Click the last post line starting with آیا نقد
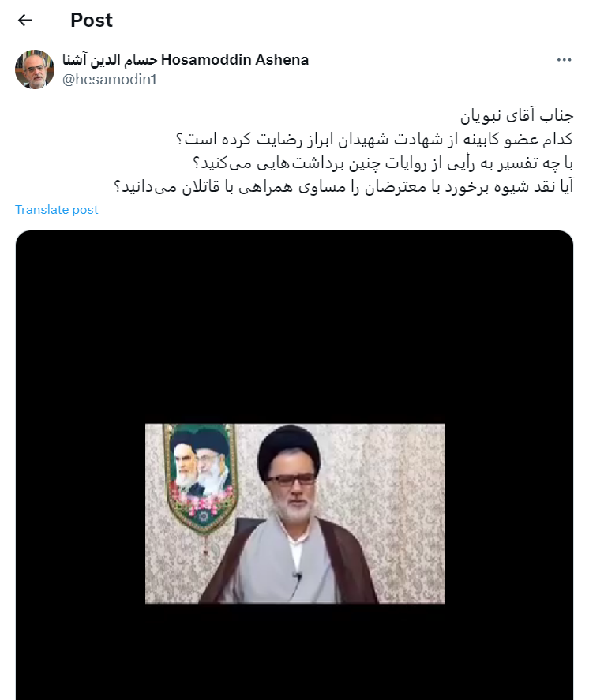Image resolution: width=589 pixels, height=700 pixels. tap(343, 186)
